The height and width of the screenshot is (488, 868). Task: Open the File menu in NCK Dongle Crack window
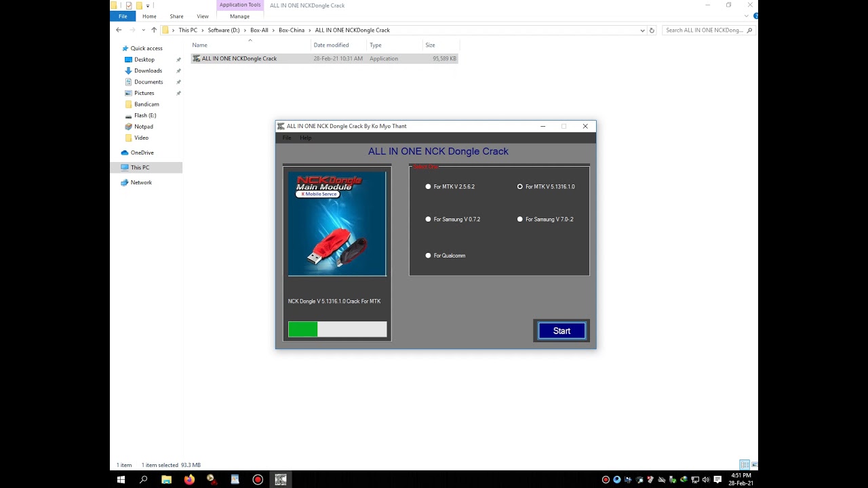point(287,138)
